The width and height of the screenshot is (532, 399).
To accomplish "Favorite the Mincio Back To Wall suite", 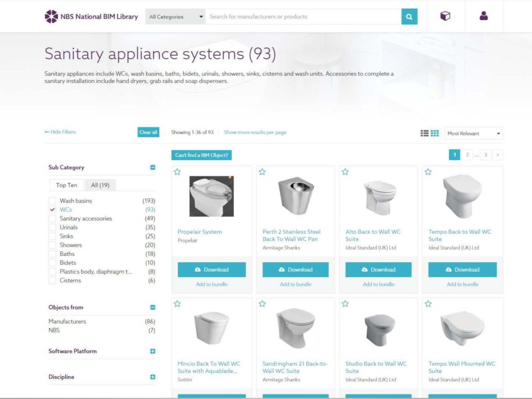I will 177,304.
